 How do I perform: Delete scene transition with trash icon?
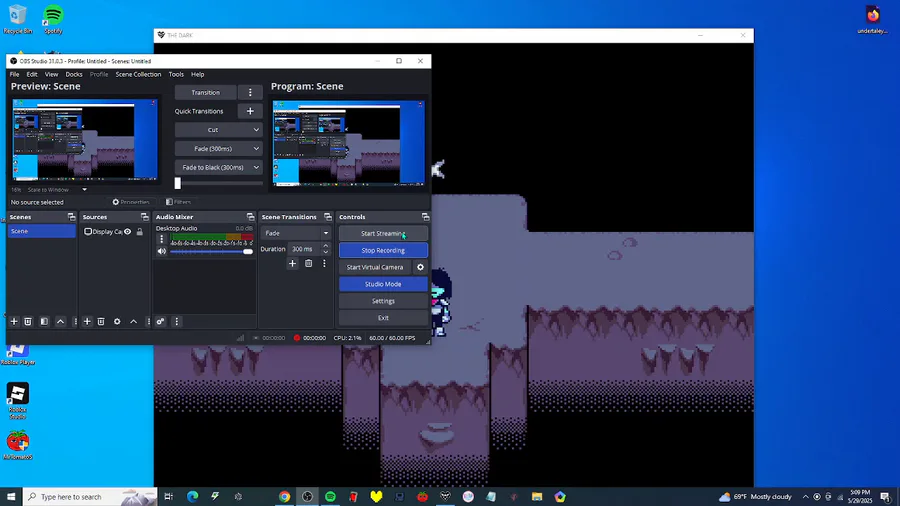(x=309, y=263)
